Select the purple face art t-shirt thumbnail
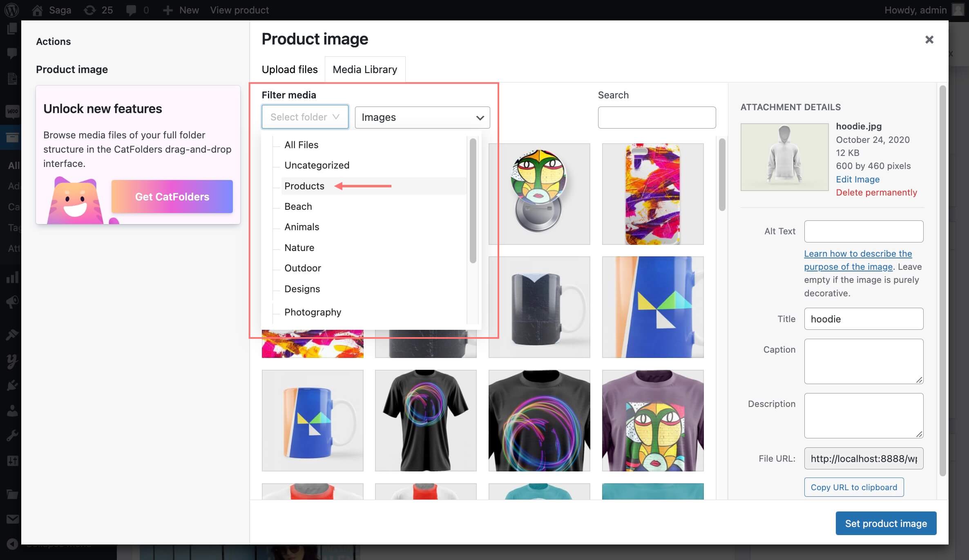The height and width of the screenshot is (560, 969). tap(653, 420)
